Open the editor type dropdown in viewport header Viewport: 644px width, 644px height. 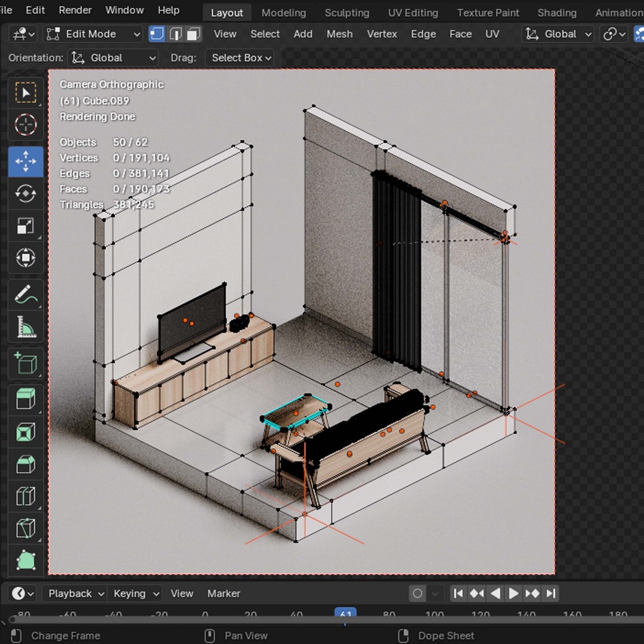click(x=23, y=34)
